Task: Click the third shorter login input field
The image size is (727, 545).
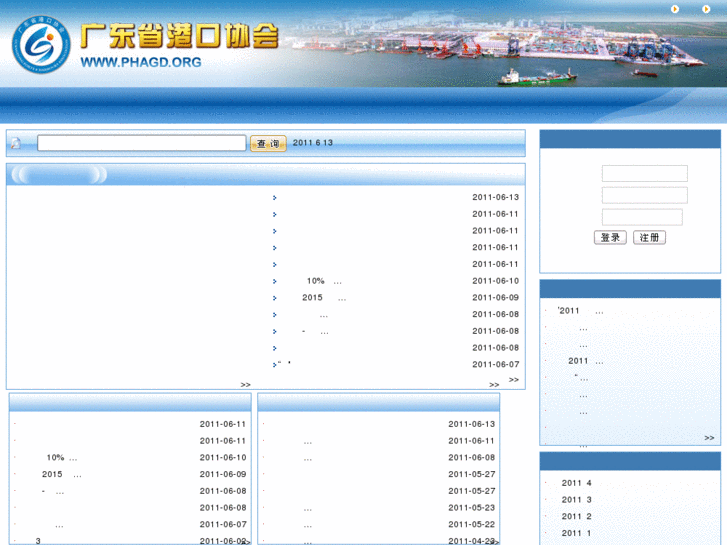Action: [641, 217]
